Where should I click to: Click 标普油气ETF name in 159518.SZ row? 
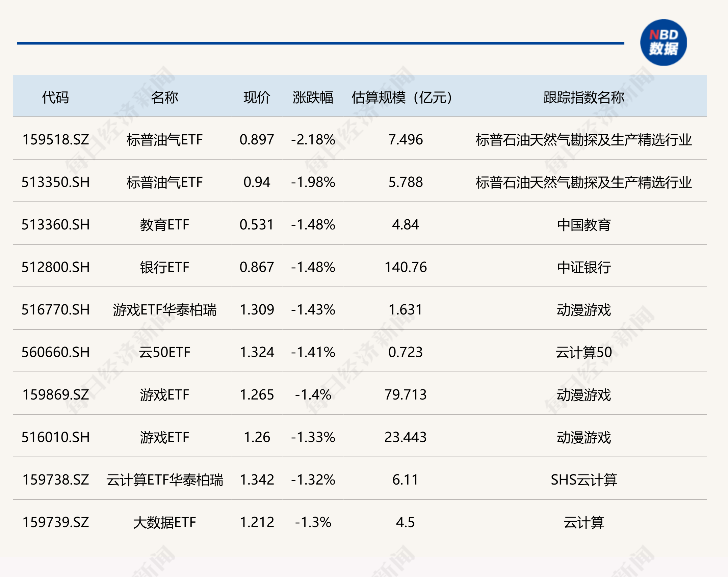point(164,140)
